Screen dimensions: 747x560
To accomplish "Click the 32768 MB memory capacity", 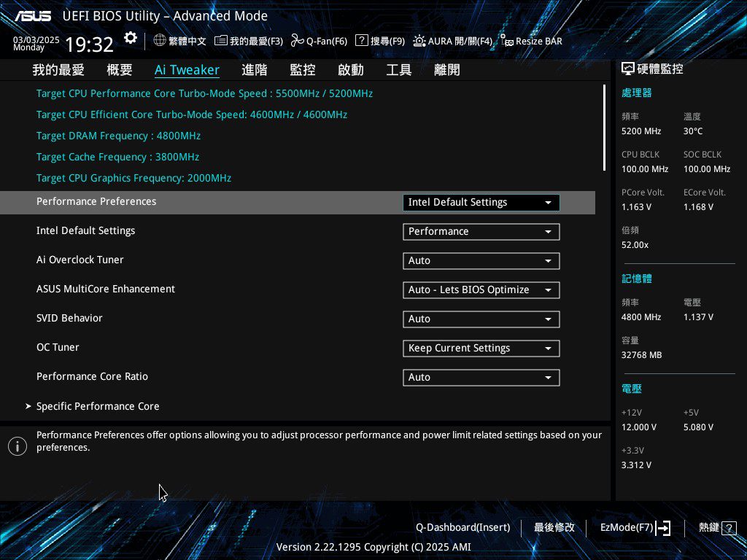I will pyautogui.click(x=641, y=355).
